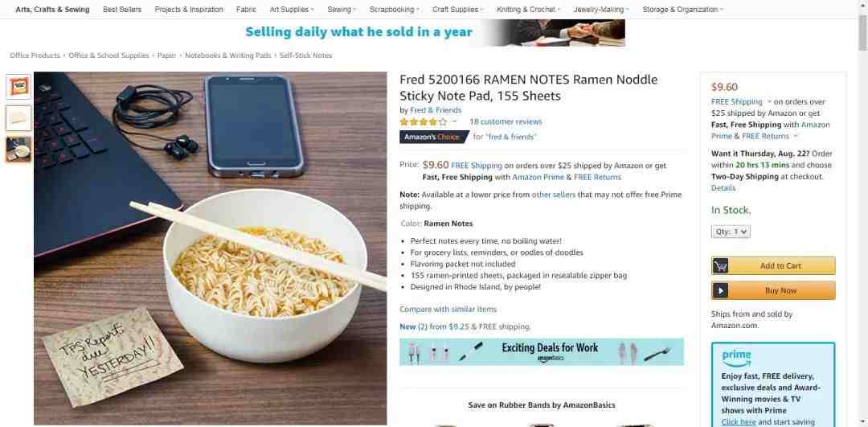Screen dimensions: 868x427
Task: Open the Art Supplies menu
Action: tap(292, 10)
